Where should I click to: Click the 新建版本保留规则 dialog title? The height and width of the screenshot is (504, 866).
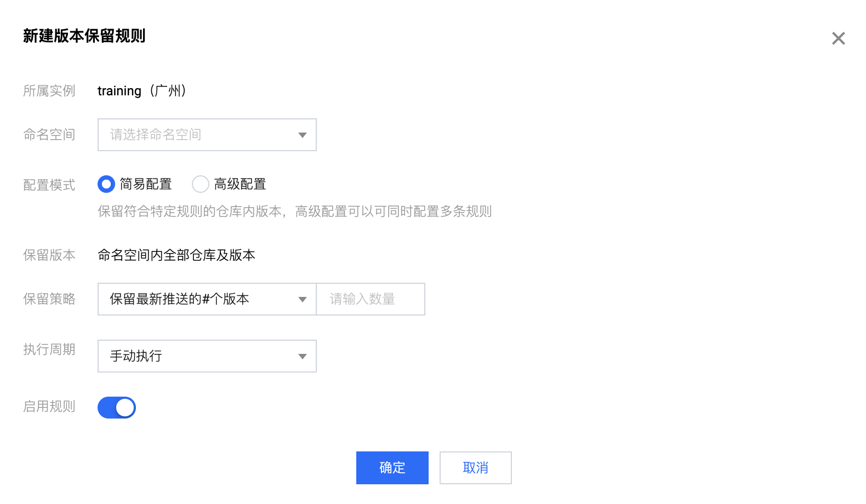point(84,36)
